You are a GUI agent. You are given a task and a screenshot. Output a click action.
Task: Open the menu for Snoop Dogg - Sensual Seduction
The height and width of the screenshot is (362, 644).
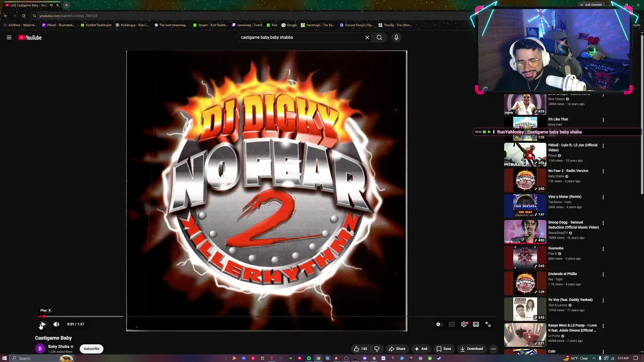(603, 223)
